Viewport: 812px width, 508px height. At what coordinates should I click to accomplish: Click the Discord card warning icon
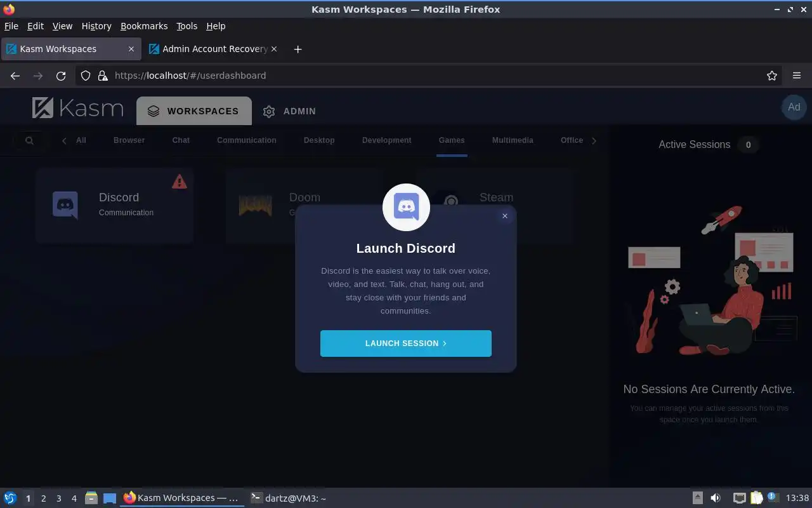click(180, 182)
